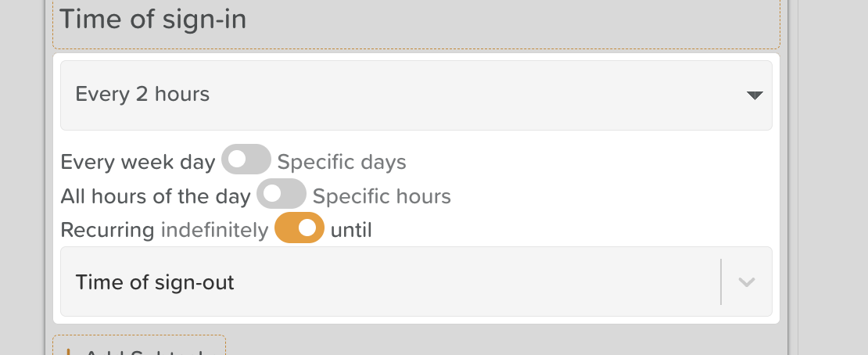Image resolution: width=868 pixels, height=355 pixels.
Task: Click the dashed Add Subtask button
Action: 139,346
